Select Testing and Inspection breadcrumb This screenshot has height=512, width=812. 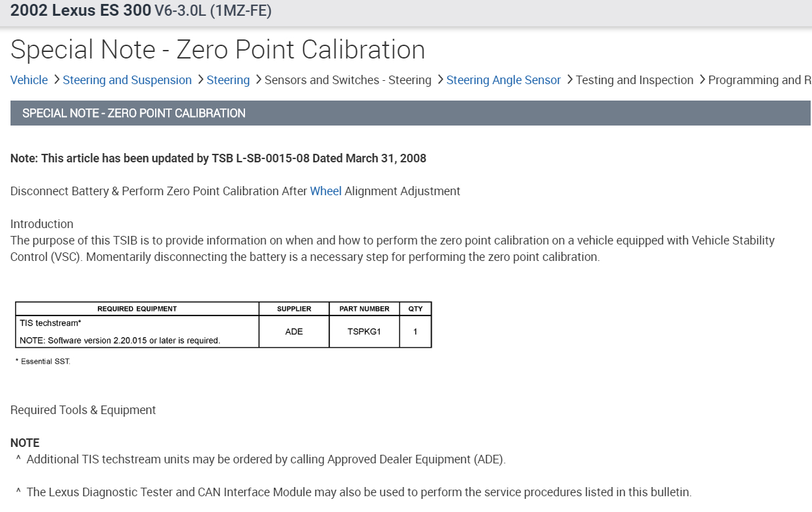tap(635, 80)
